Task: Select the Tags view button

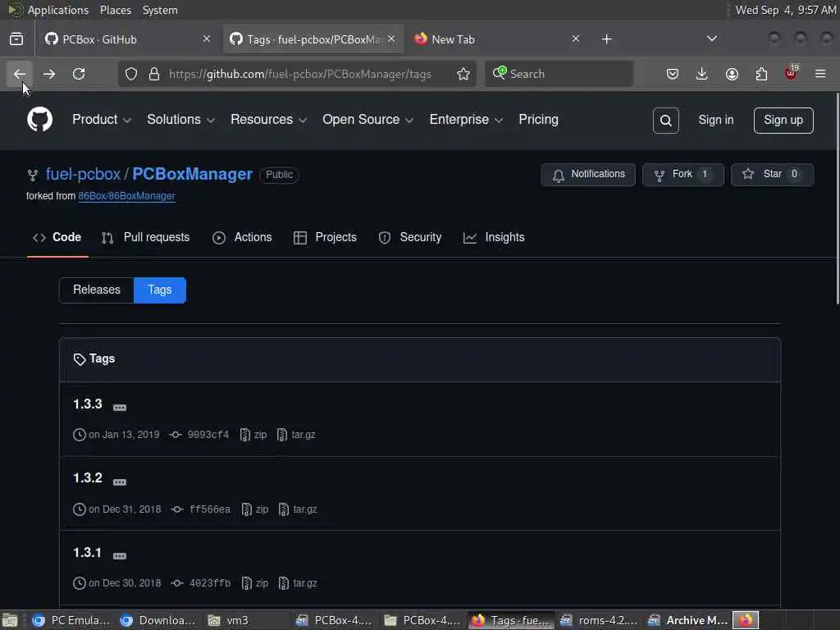Action: pos(160,290)
